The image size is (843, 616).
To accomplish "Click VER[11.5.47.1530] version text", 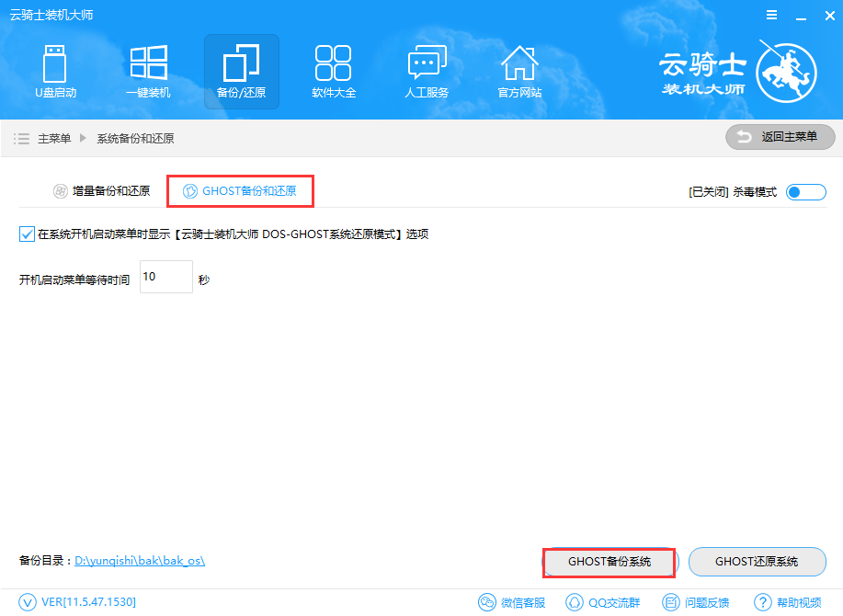I will (88, 602).
